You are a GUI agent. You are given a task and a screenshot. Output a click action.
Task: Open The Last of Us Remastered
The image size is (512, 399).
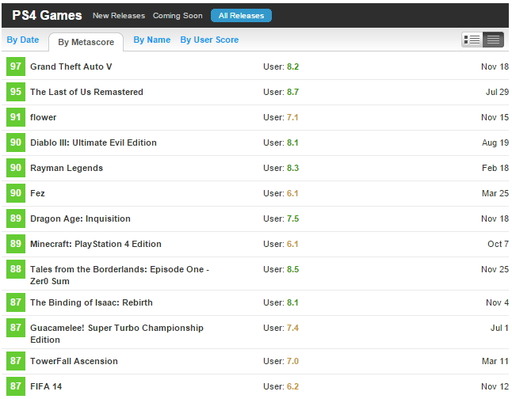coord(87,92)
